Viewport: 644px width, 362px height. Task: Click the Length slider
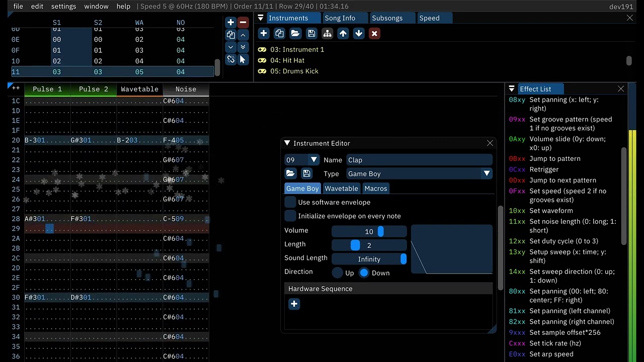[x=369, y=245]
